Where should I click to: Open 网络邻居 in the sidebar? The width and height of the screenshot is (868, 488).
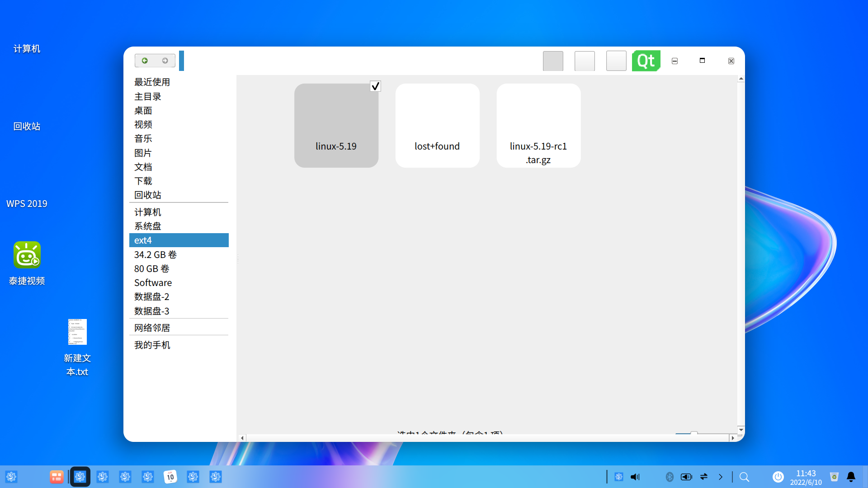pos(152,328)
